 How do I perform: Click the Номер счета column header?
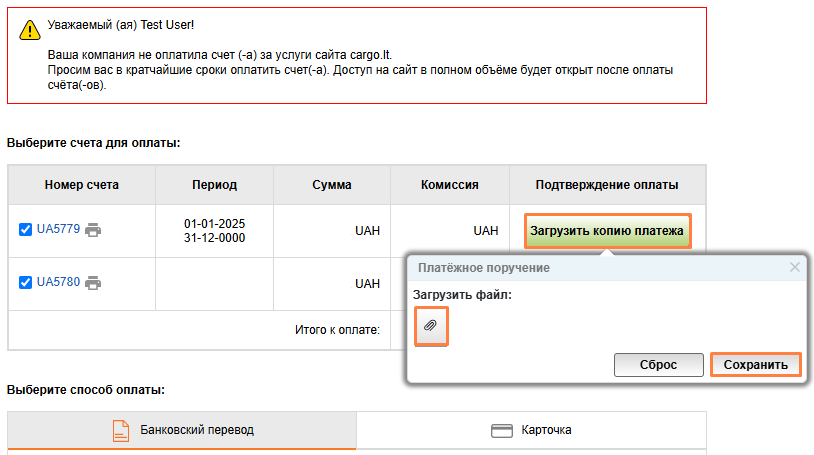point(82,185)
